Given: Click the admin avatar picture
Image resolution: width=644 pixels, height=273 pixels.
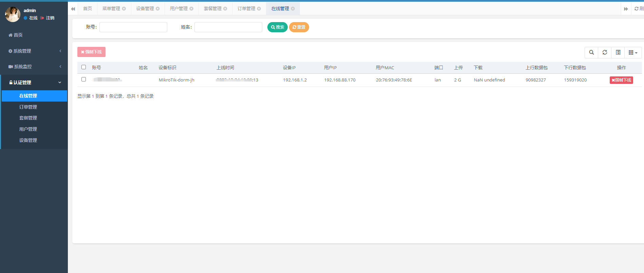Looking at the screenshot, I should pyautogui.click(x=13, y=14).
